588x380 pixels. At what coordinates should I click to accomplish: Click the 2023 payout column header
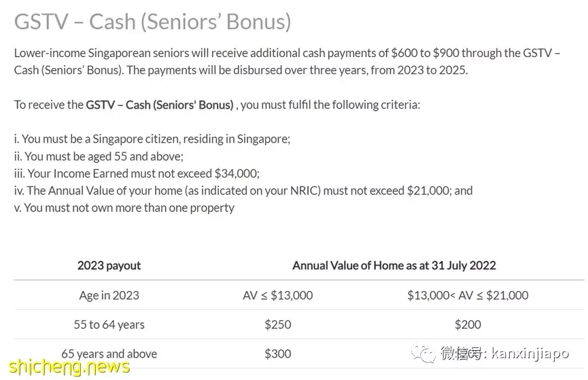click(x=109, y=266)
